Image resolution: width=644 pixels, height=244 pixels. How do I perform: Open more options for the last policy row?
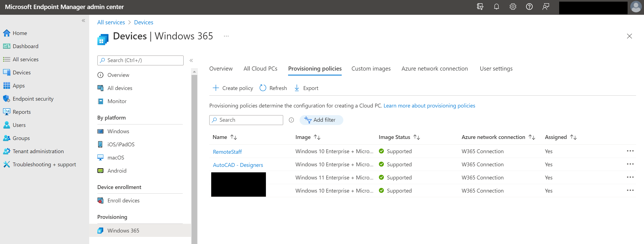(630, 190)
